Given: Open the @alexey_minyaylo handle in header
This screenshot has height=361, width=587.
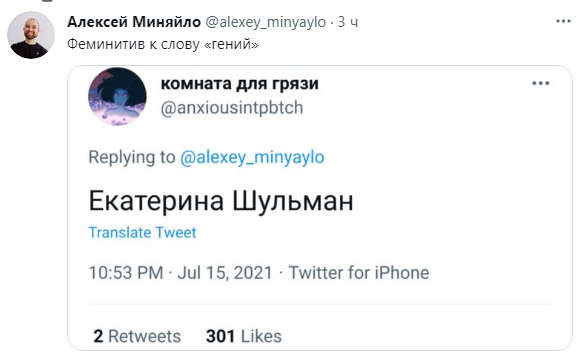Looking at the screenshot, I should [266, 22].
